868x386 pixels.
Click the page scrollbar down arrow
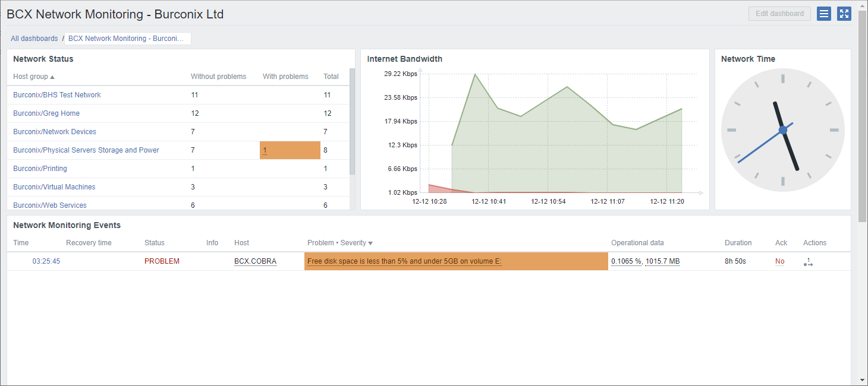(x=863, y=380)
